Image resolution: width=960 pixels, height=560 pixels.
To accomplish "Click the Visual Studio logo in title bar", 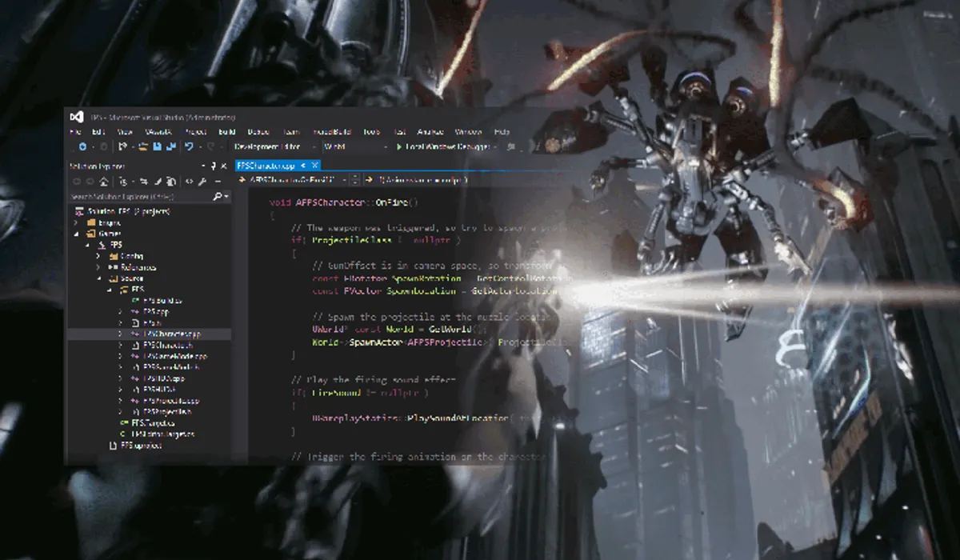I will [x=77, y=118].
